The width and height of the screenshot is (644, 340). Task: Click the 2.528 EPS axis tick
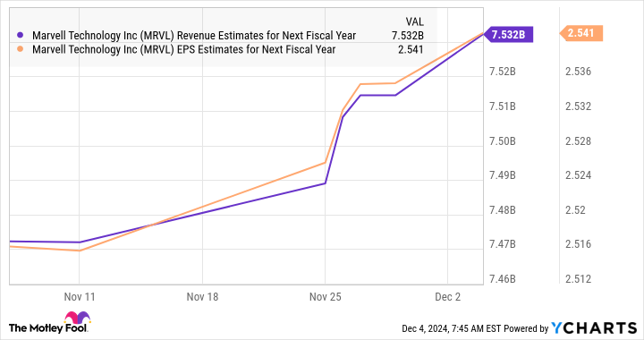pyautogui.click(x=579, y=141)
